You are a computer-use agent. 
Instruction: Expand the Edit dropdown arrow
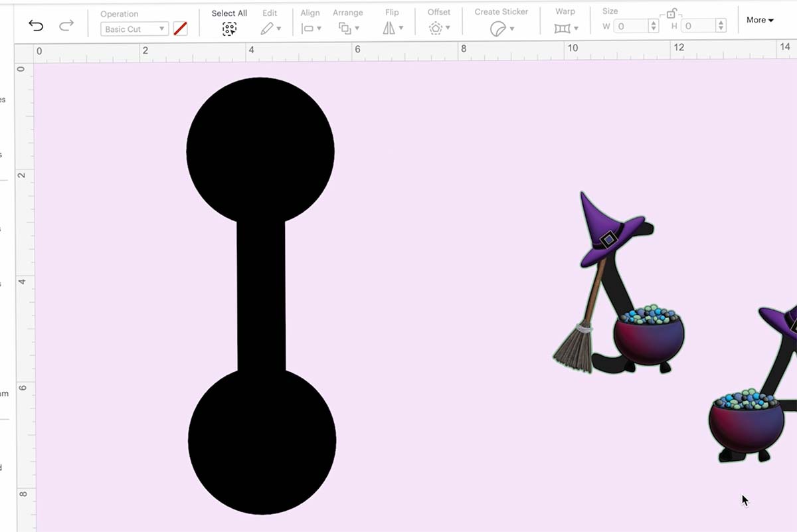click(279, 29)
